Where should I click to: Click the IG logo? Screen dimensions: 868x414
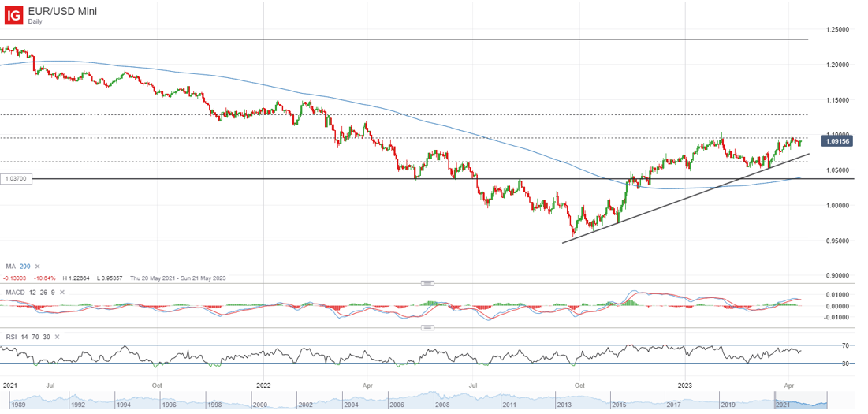[x=15, y=15]
